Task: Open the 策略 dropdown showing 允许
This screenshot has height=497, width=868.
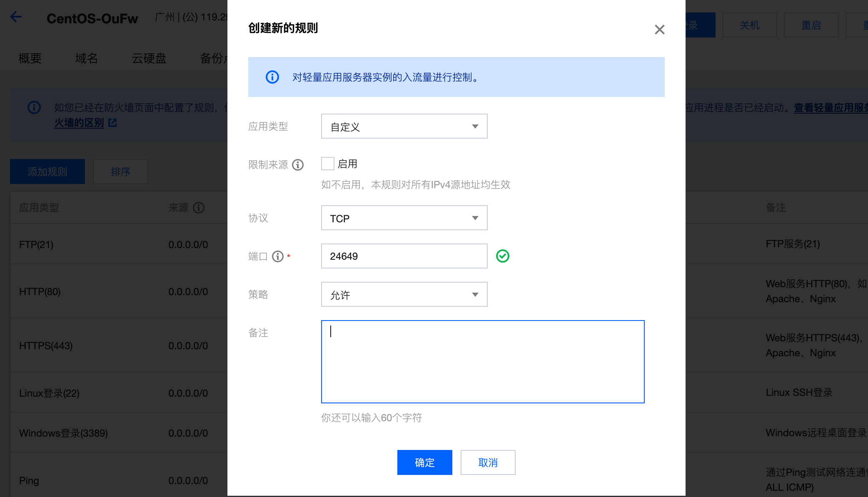Action: point(404,295)
